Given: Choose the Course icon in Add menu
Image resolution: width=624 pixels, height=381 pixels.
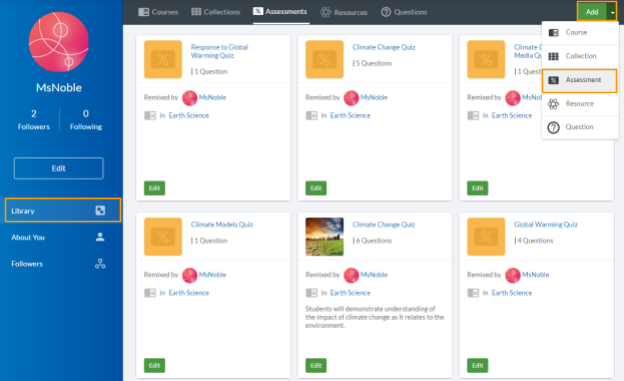Looking at the screenshot, I should pos(554,32).
